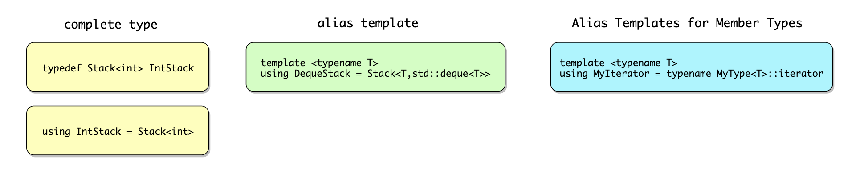The height and width of the screenshot is (171, 868).
Task: Select "IntStack" in the typedef box
Action: pos(171,68)
